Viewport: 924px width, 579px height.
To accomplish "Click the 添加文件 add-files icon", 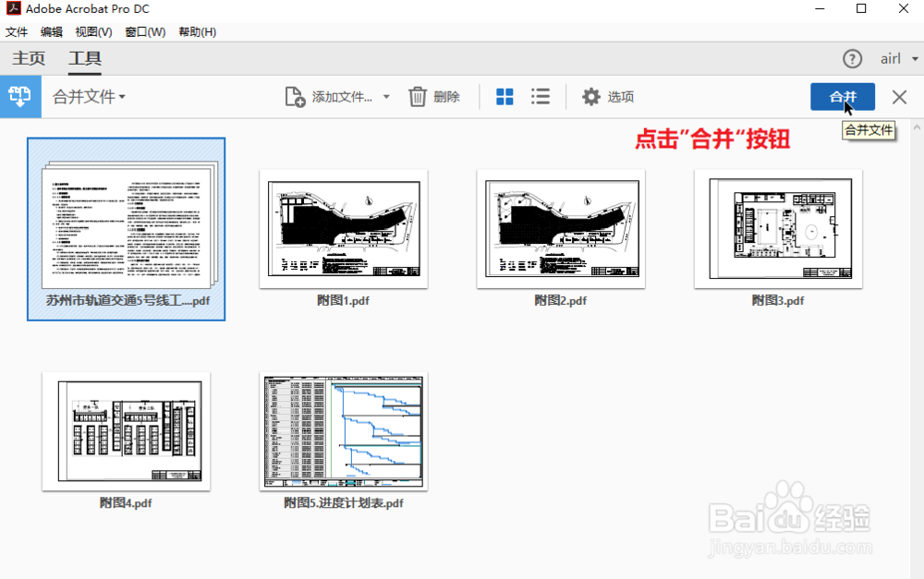I will click(x=293, y=96).
